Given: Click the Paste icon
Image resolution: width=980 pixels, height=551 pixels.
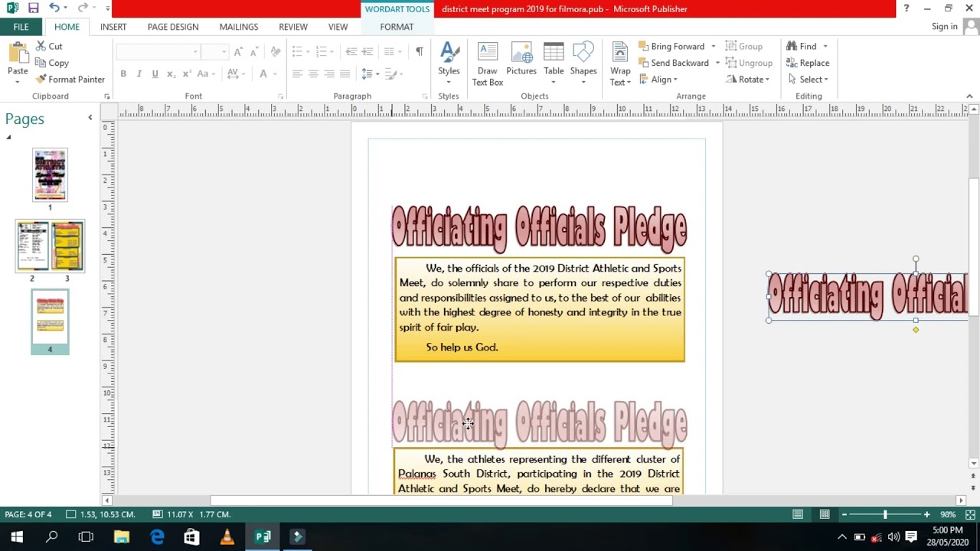Looking at the screenshot, I should click(x=18, y=54).
